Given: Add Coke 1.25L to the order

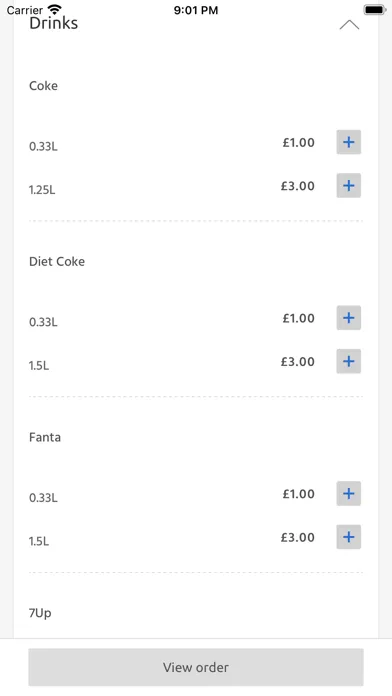Looking at the screenshot, I should point(348,186).
